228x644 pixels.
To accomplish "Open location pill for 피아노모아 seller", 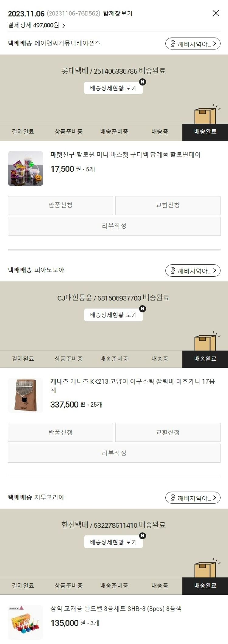I will click(193, 270).
